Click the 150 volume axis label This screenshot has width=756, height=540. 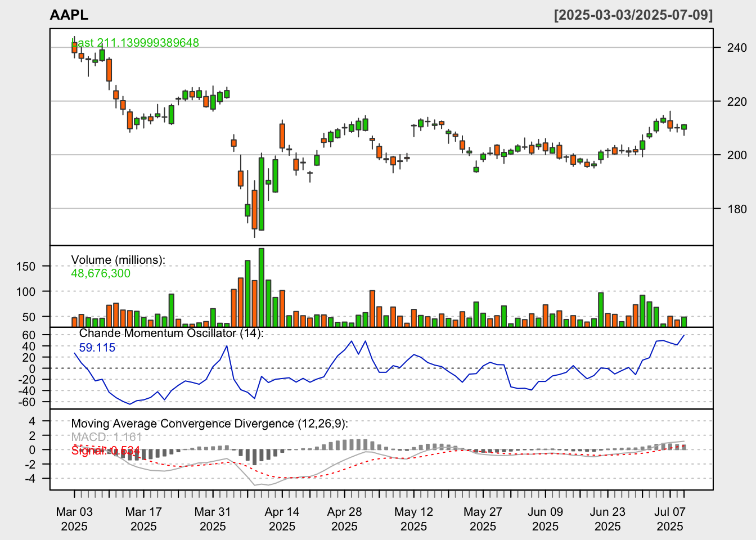pos(26,267)
